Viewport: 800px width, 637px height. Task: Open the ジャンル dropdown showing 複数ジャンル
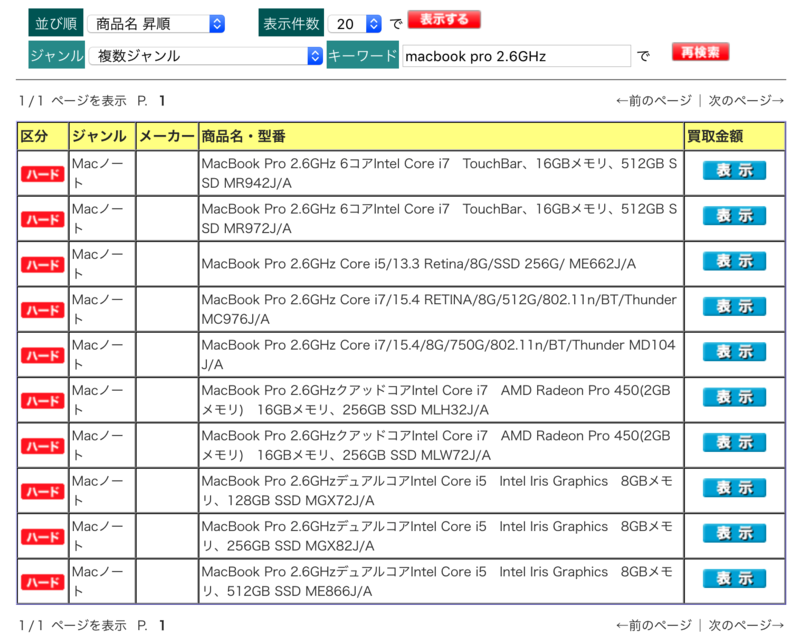pyautogui.click(x=206, y=56)
